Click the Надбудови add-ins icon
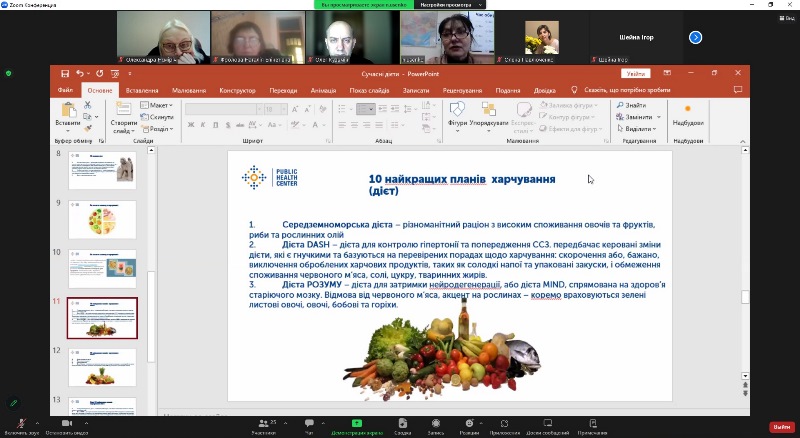Viewport: 800px width, 438px height. click(688, 109)
